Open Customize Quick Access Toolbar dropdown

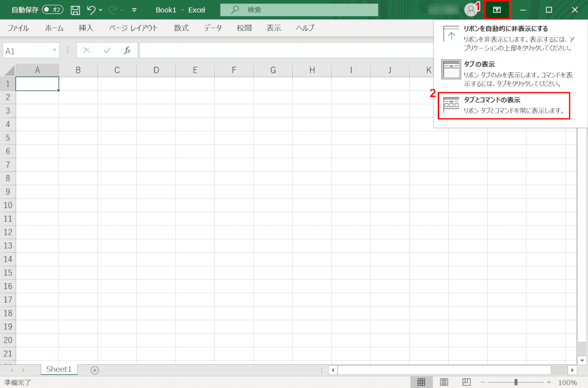[x=134, y=10]
